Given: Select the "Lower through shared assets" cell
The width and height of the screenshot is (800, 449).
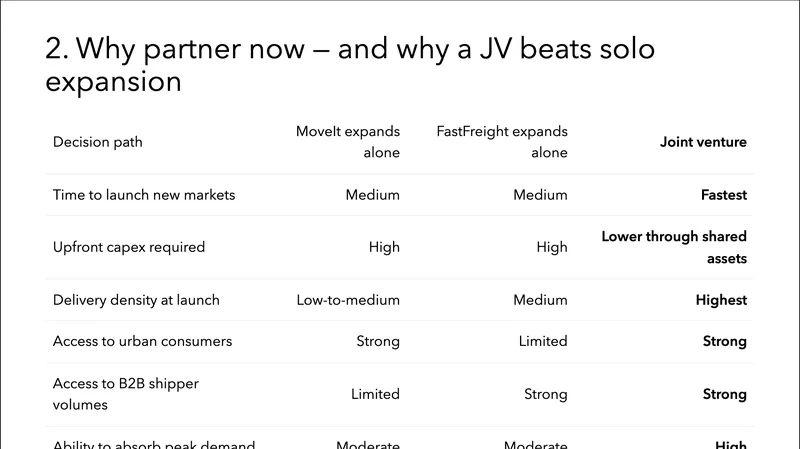Looking at the screenshot, I should (x=674, y=247).
